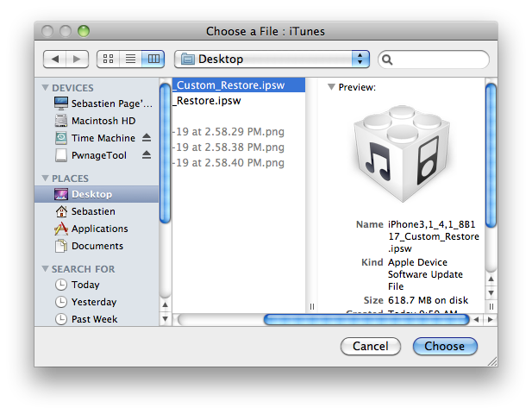Click the file column resize handle
The height and width of the screenshot is (414, 532).
tap(312, 306)
